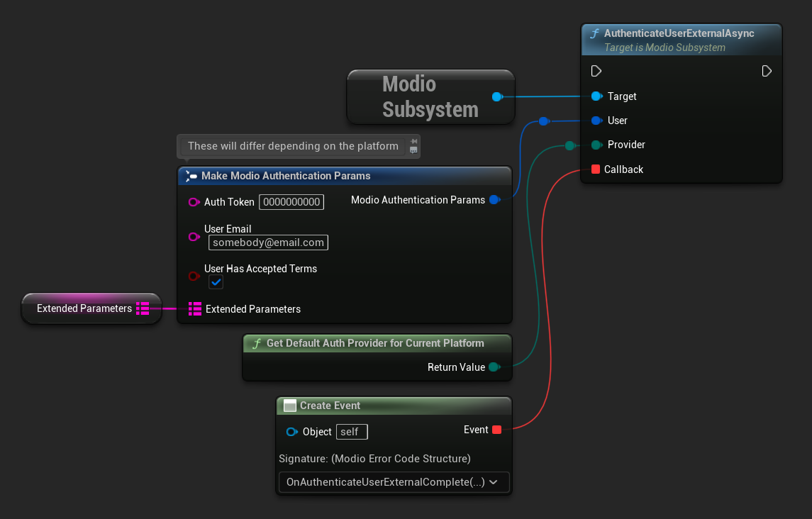Click the User Email text field

pyautogui.click(x=268, y=242)
